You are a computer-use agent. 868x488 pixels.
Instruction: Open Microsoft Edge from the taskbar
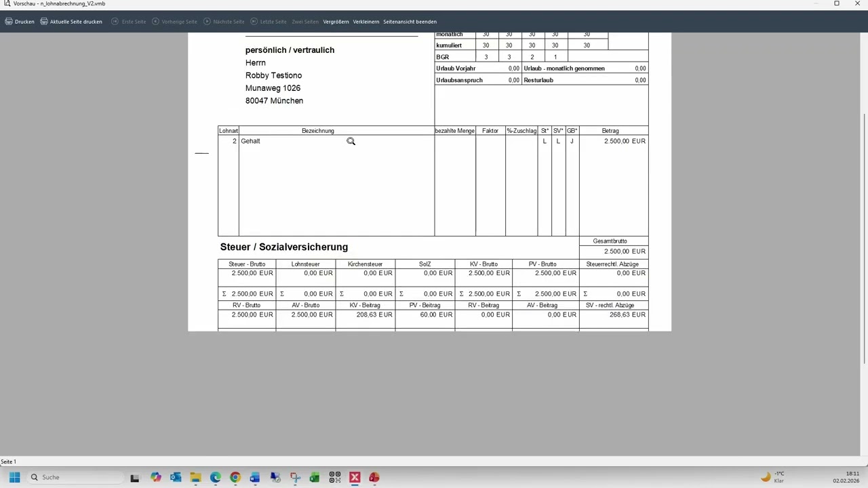pos(215,477)
